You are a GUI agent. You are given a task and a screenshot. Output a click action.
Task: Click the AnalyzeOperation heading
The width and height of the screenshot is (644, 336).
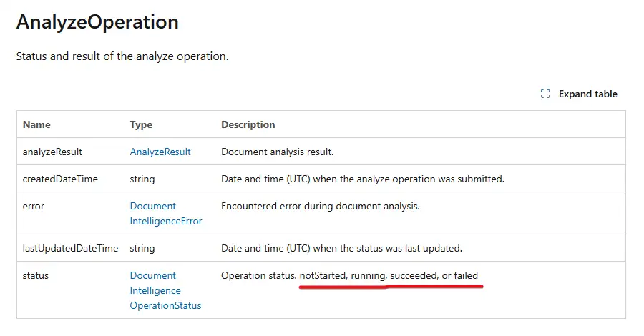97,21
